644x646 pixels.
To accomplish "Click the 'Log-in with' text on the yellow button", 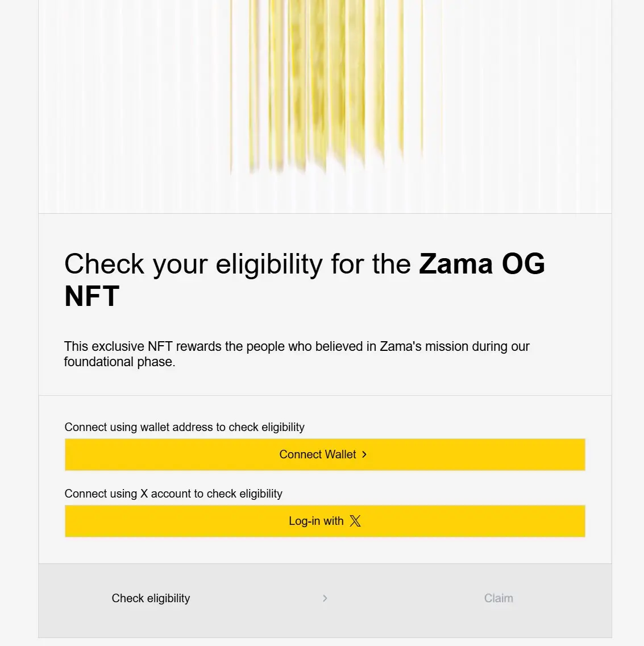I will pos(316,521).
